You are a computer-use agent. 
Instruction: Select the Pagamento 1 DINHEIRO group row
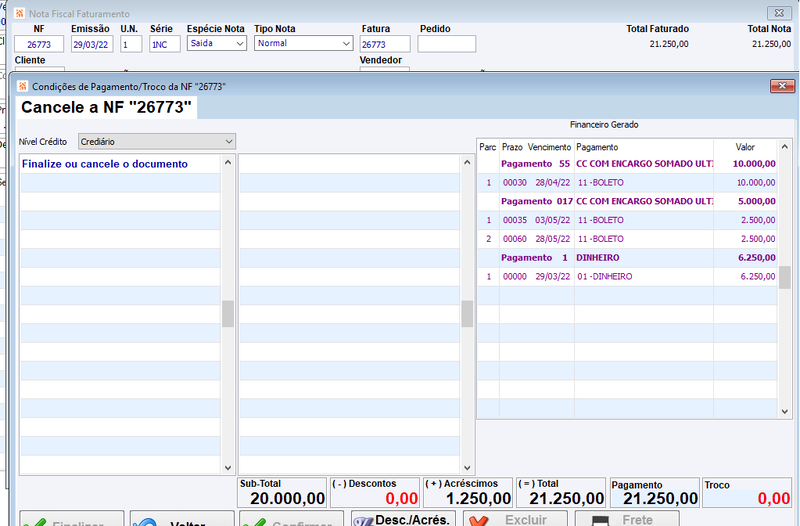point(627,258)
